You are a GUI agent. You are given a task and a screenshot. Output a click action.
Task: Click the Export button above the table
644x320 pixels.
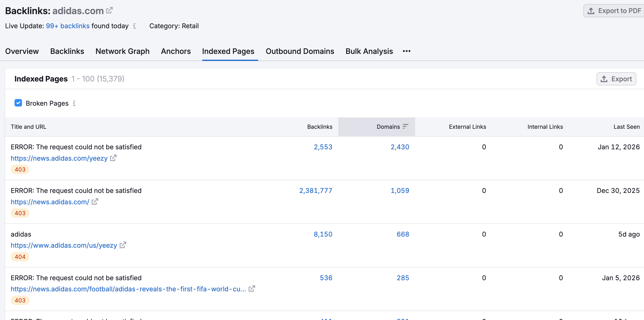(x=616, y=79)
